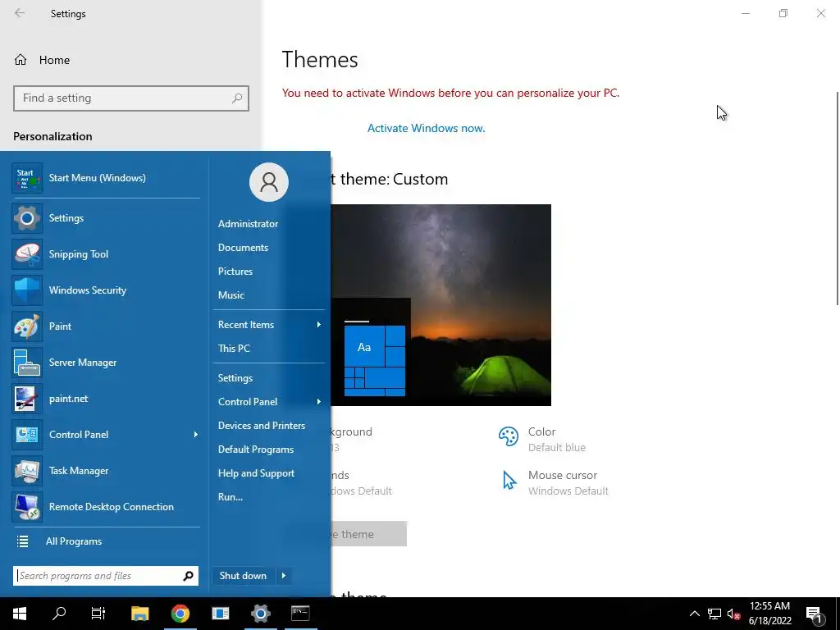Click the Windows Start button on taskbar
This screenshot has height=630, width=840.
(x=20, y=614)
